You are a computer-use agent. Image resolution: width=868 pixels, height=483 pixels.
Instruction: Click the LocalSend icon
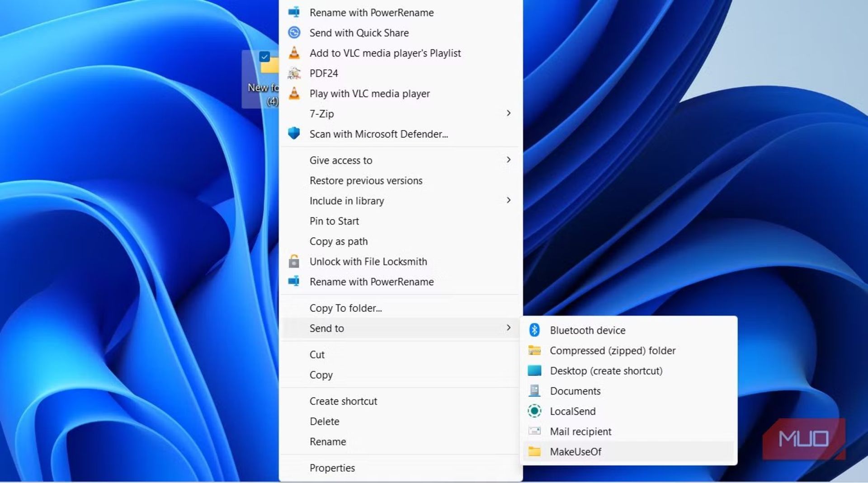(x=535, y=411)
